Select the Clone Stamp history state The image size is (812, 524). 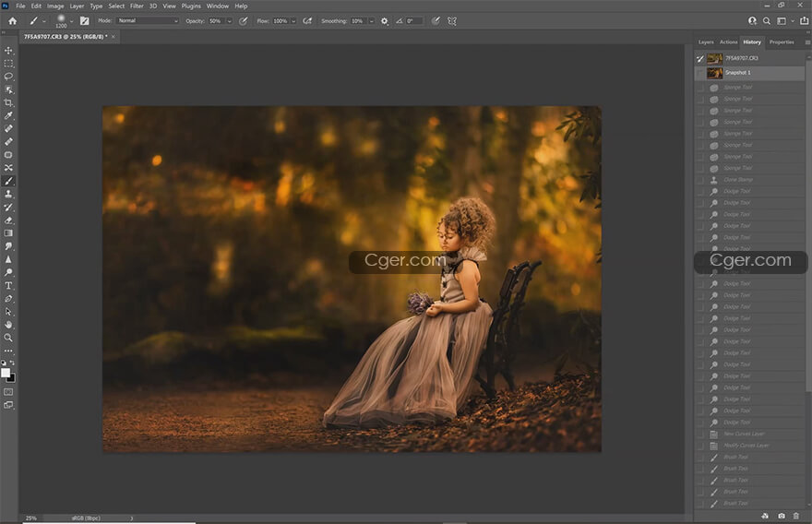750,180
